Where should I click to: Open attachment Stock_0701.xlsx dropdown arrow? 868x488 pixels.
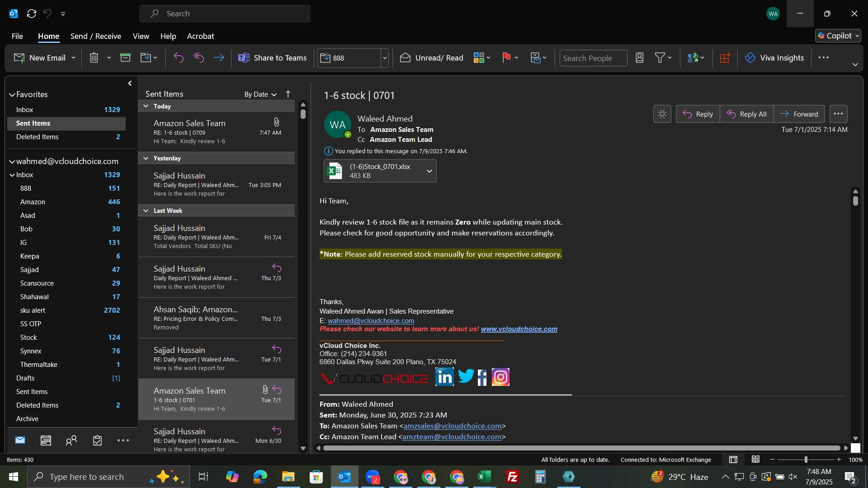click(429, 171)
